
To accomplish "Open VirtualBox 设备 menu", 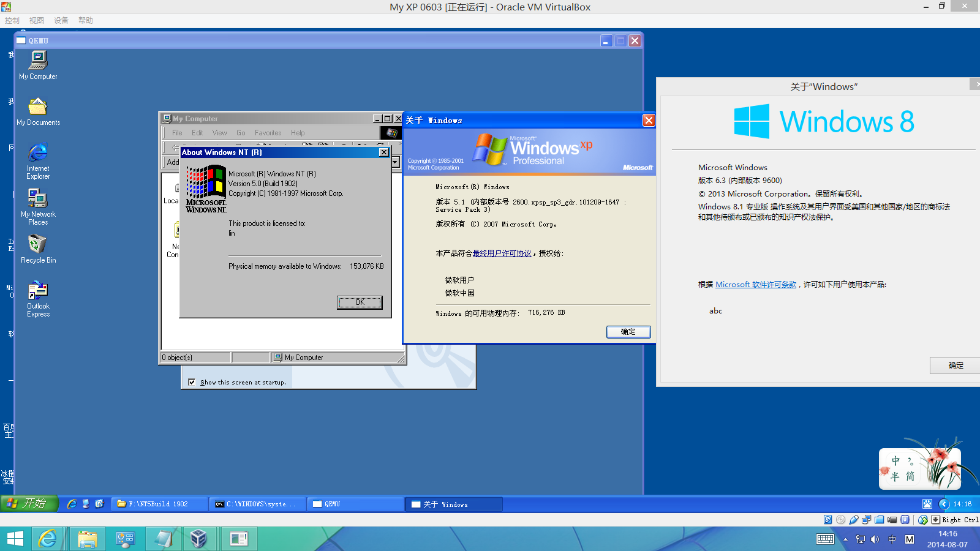I will 61,20.
